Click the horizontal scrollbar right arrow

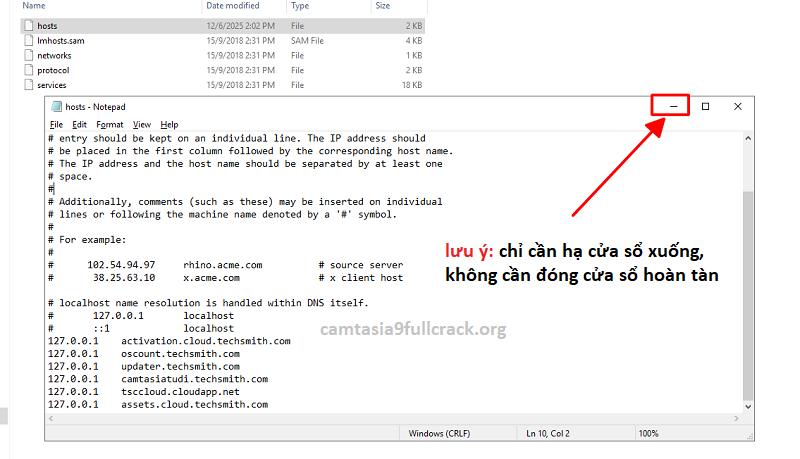tap(736, 418)
